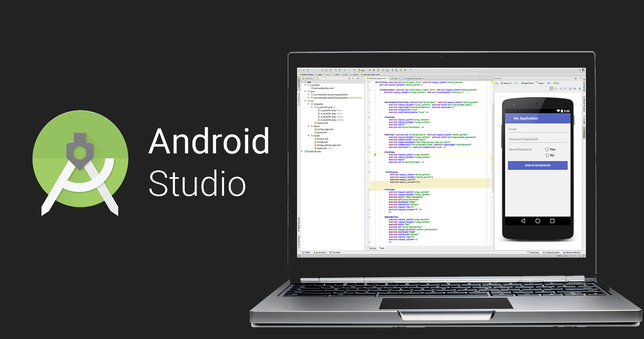Click the Email field in phone preview
This screenshot has height=339, width=644.
coord(537,129)
